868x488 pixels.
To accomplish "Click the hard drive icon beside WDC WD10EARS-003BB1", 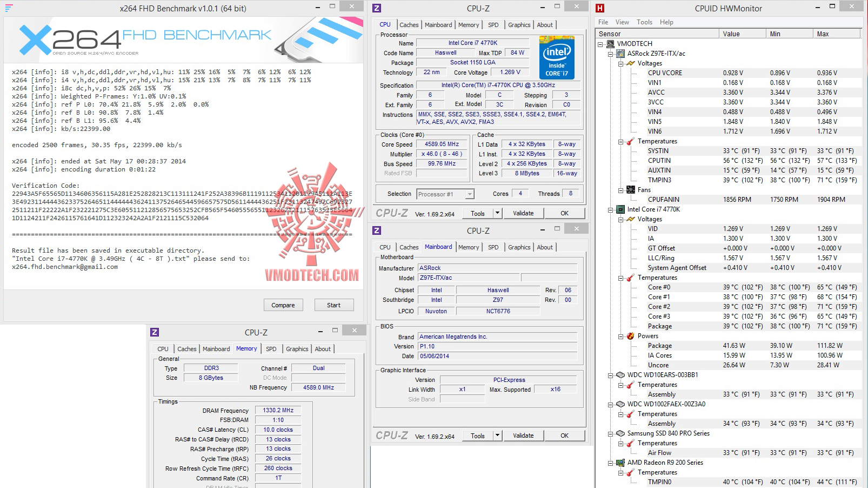I will [x=621, y=375].
